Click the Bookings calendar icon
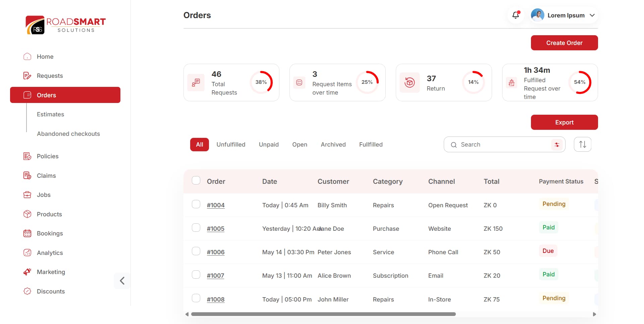The width and height of the screenshot is (644, 324). point(28,233)
